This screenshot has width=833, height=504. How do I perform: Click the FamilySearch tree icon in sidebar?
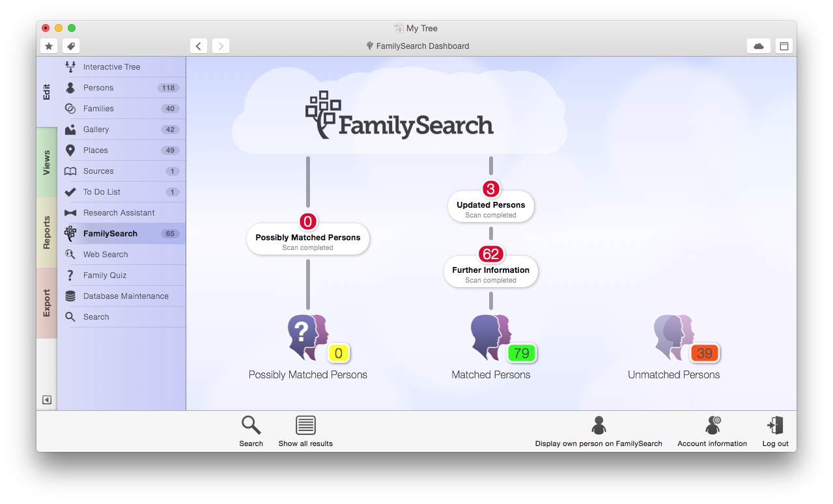coord(70,234)
